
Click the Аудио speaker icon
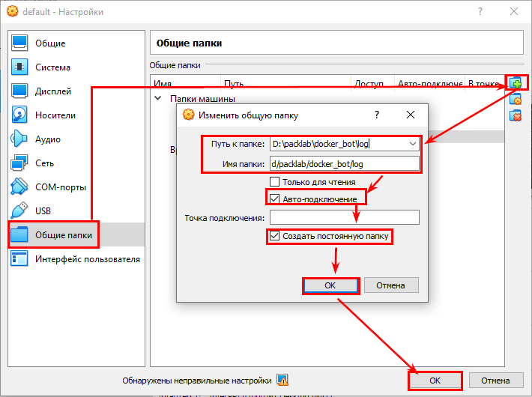pos(19,139)
